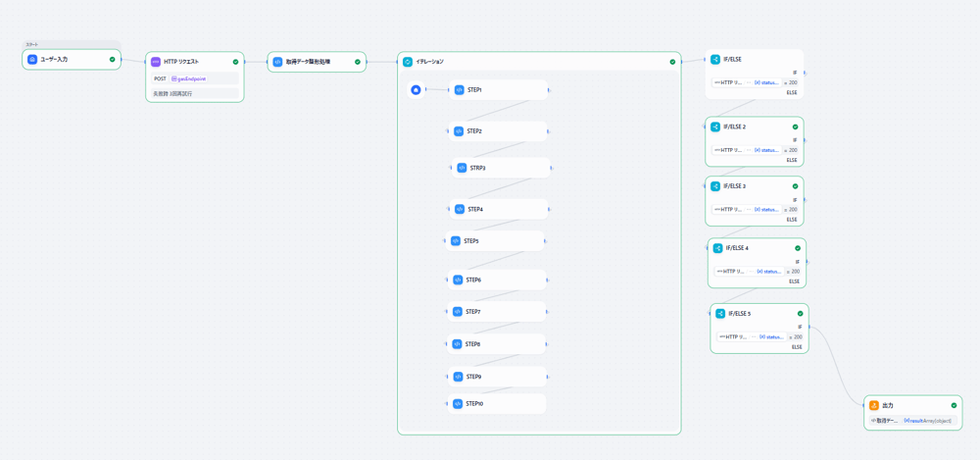Select the STEP5 node
The image size is (980, 460).
pos(497,240)
